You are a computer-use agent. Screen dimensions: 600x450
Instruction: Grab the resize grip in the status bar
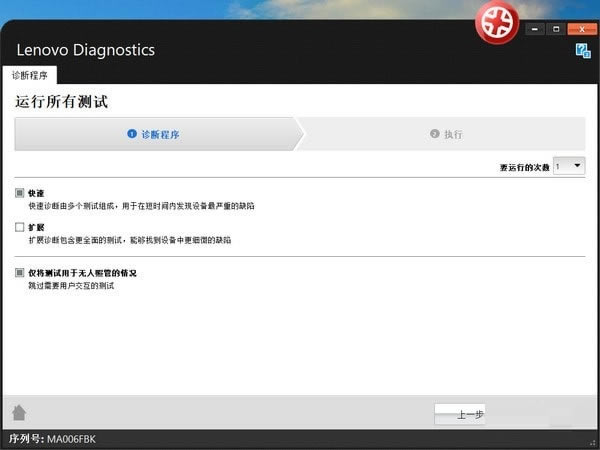point(593,443)
